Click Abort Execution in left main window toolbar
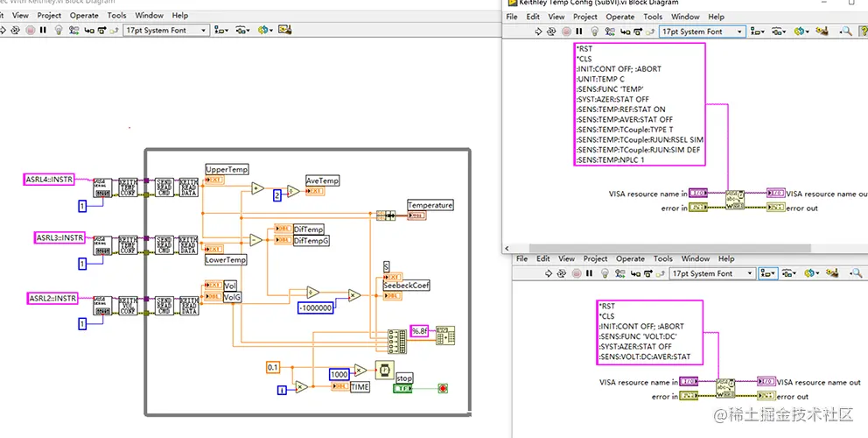This screenshot has height=438, width=868. pyautogui.click(x=29, y=30)
